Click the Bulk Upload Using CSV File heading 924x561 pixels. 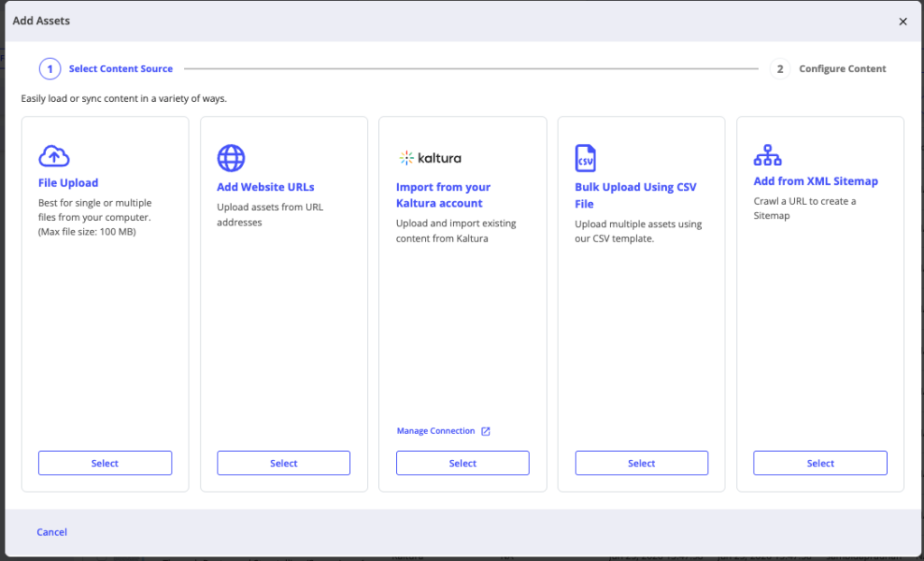click(635, 196)
